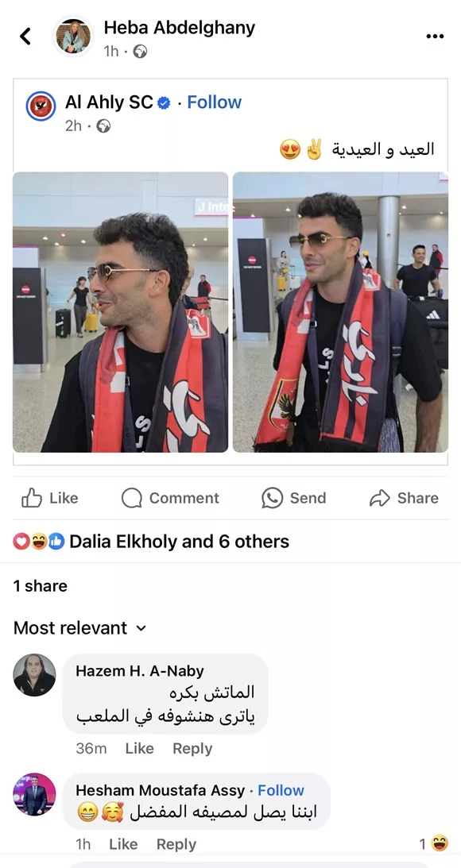This screenshot has height=868, width=461.
Task: Open Heba Abdelghany's profile picture
Action: click(73, 37)
